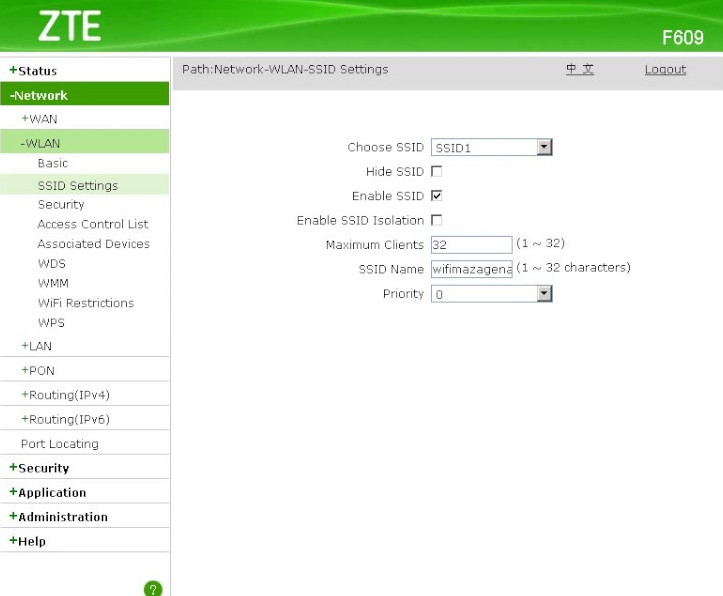
Task: Toggle the Hide SSID checkbox
Action: tap(436, 172)
